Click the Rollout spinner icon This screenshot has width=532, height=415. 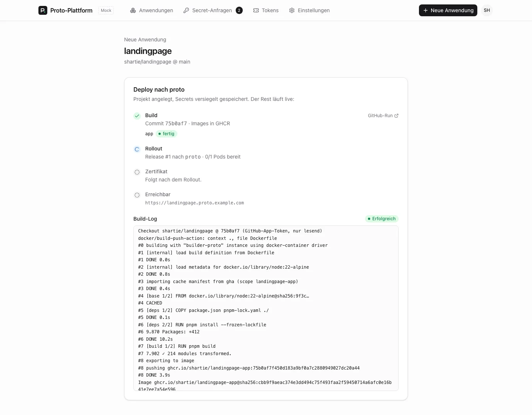[137, 149]
